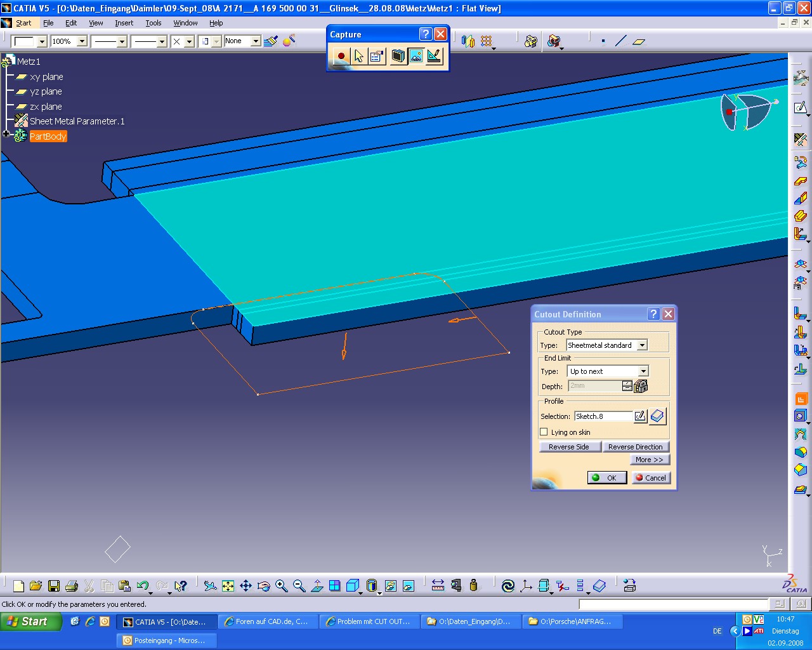Click the Multi-View window icon
Viewport: 812px width, 650px height.
335,586
